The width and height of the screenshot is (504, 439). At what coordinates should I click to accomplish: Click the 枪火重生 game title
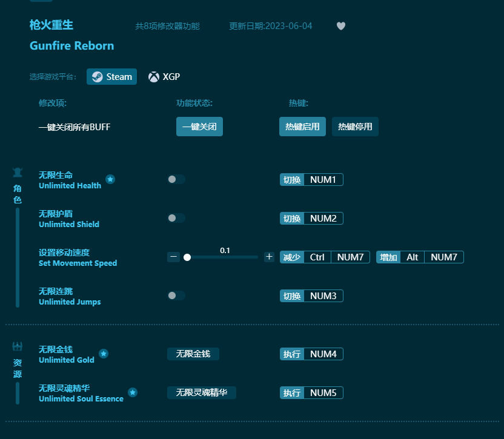pos(51,25)
